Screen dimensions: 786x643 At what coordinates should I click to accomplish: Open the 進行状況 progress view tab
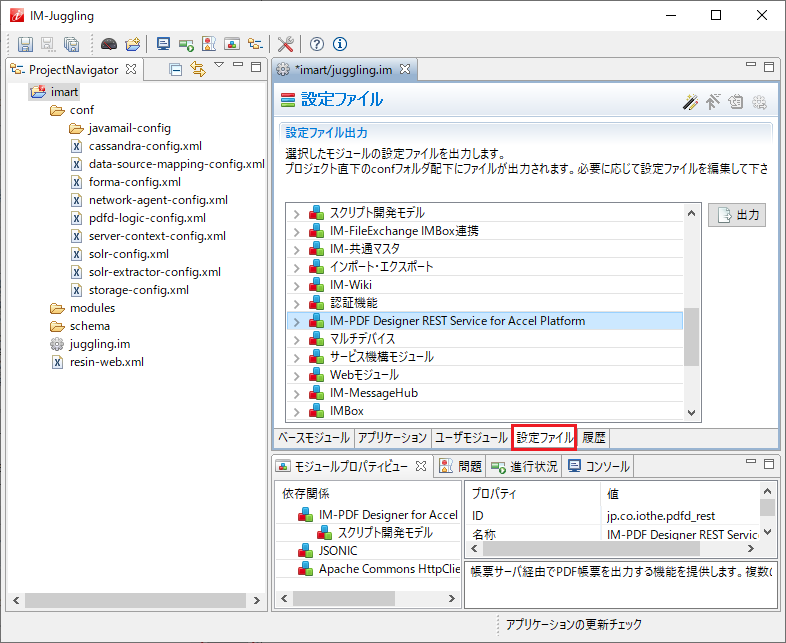(524, 467)
